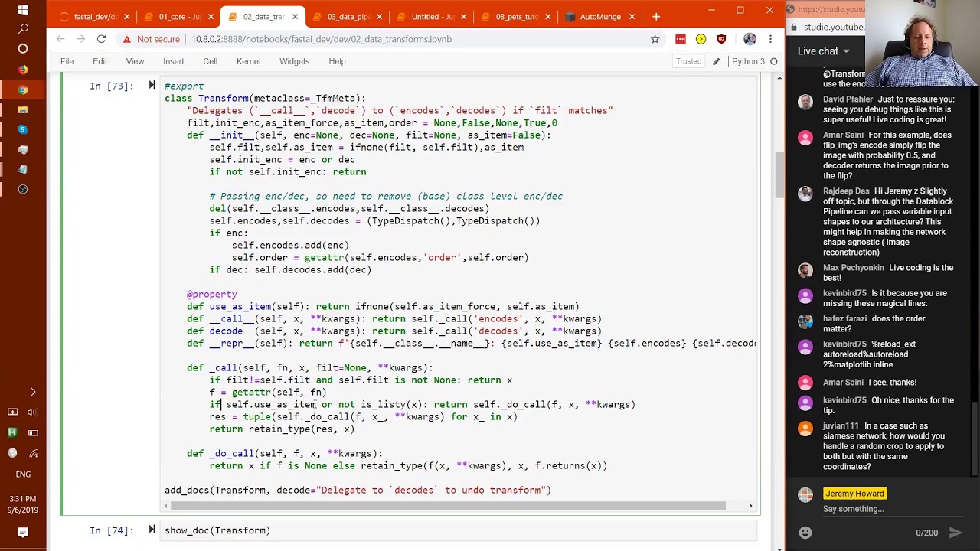The image size is (980, 551).
Task: Click the pencil edit-mode icon
Action: (717, 61)
